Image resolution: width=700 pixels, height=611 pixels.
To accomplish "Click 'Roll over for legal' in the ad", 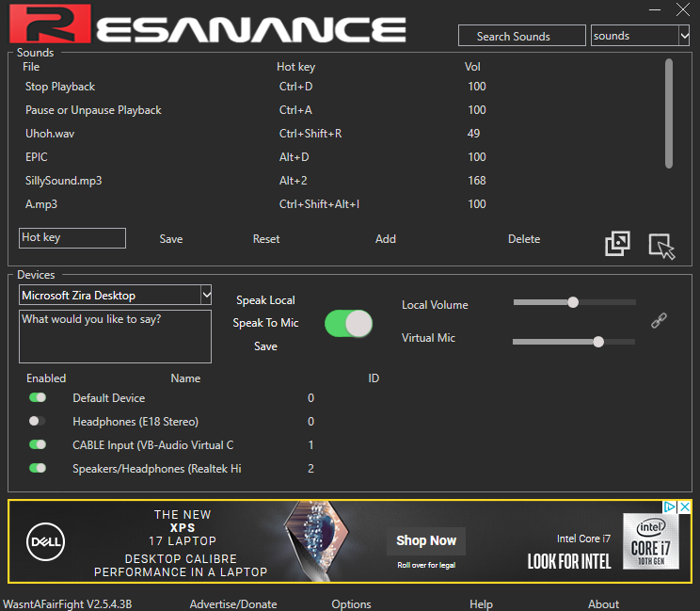I will point(426,565).
